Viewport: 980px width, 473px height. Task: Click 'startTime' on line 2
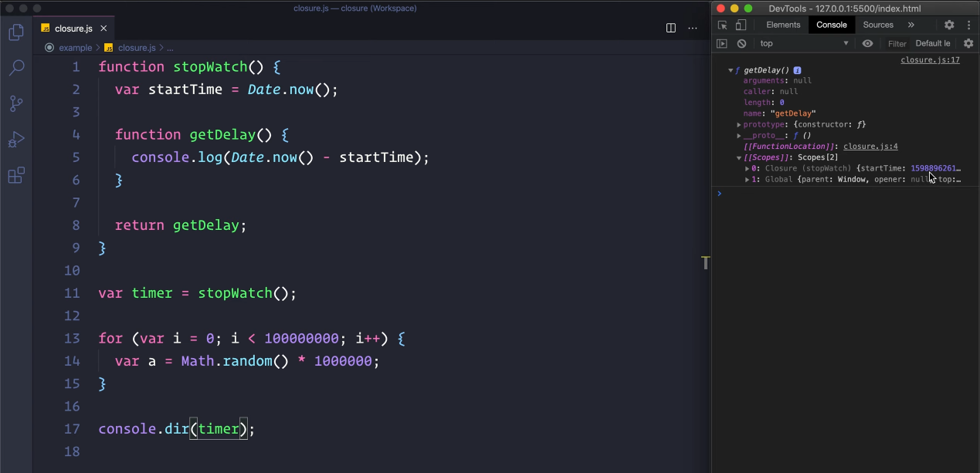pos(185,90)
